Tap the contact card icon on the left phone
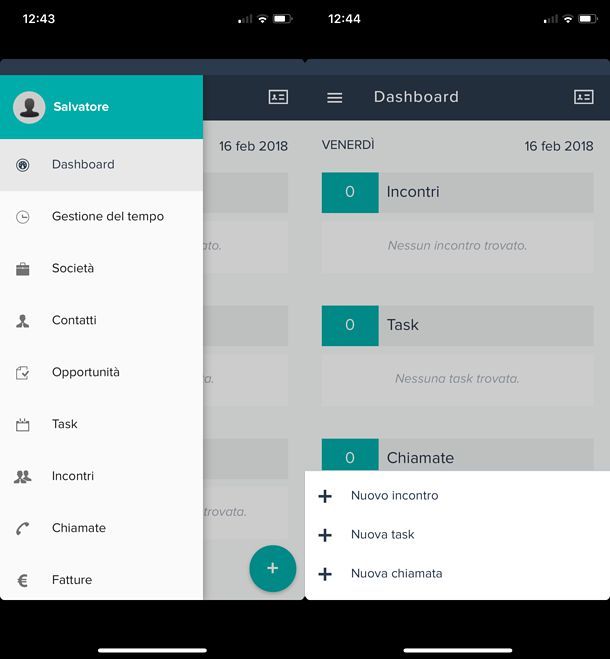The width and height of the screenshot is (610, 659). click(x=278, y=97)
